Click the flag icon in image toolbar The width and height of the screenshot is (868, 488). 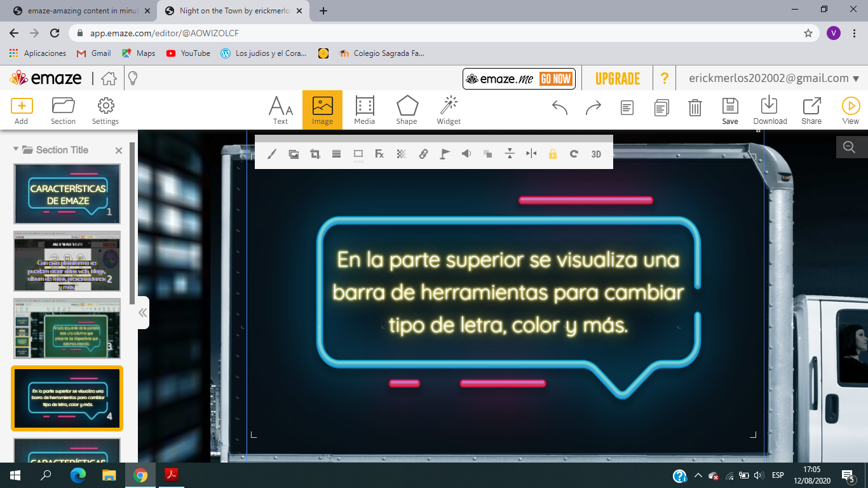445,154
